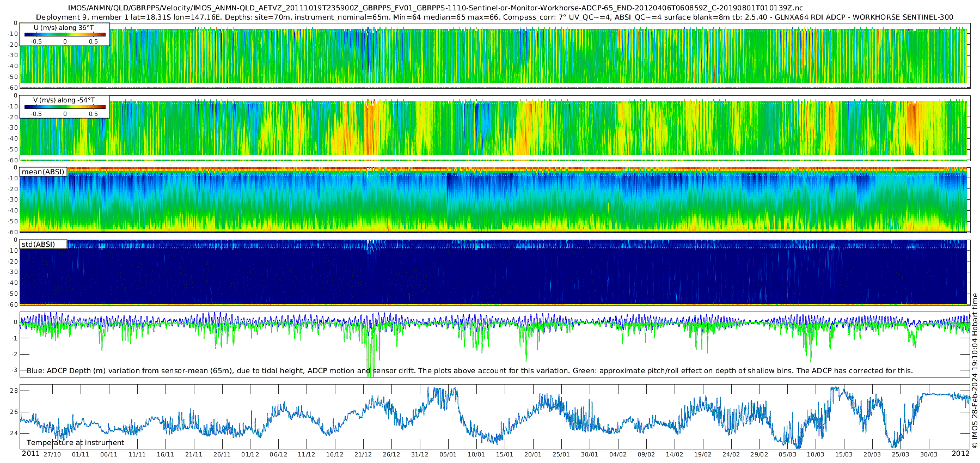The image size is (980, 463).
Task: Click the U velocity colorbar legend
Action: point(64,34)
